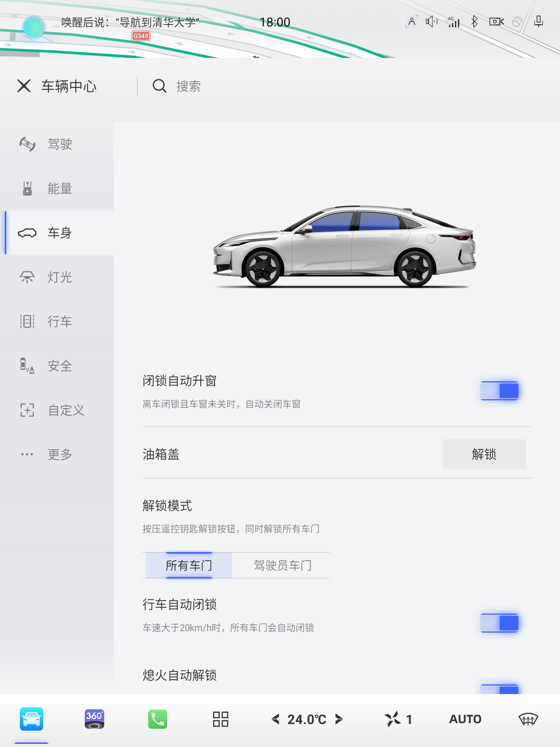The width and height of the screenshot is (560, 747).
Task: Turn on the windshield defrost icon
Action: [x=528, y=719]
